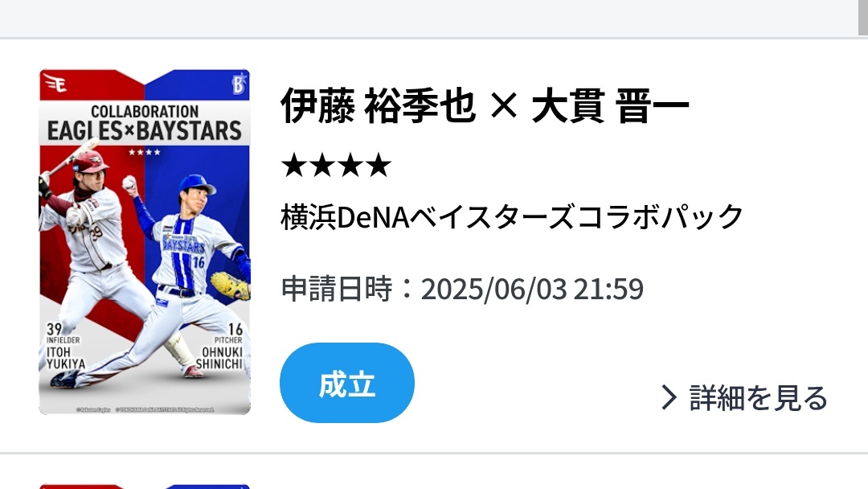Screen dimensions: 868x489
Task: Open the next card thumbnail at the bottom
Action: tap(145, 487)
